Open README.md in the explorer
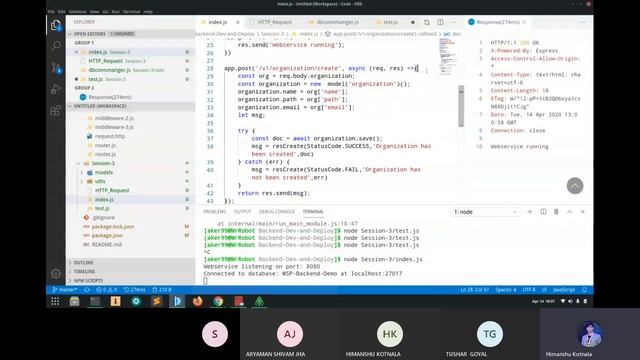This screenshot has width=640, height=360. (106, 244)
